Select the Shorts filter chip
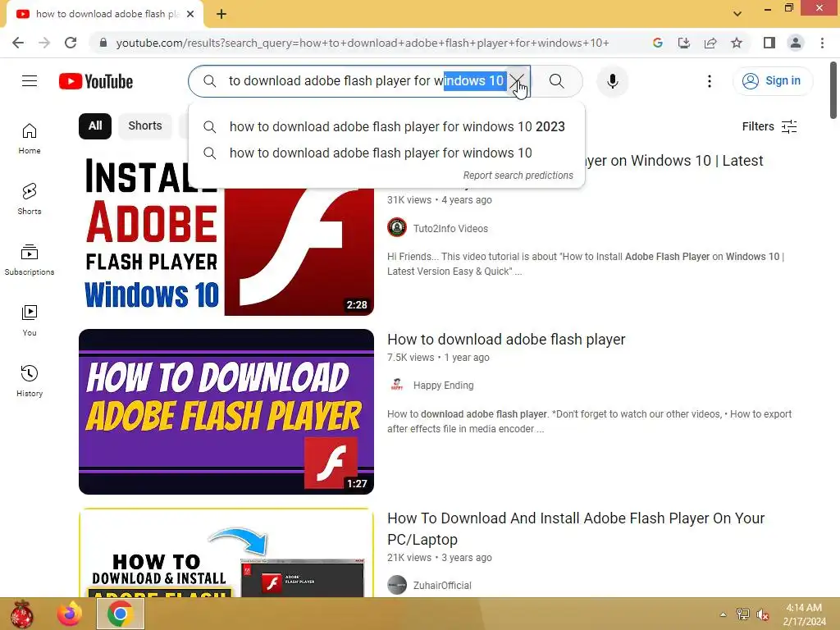840x630 pixels. point(144,126)
